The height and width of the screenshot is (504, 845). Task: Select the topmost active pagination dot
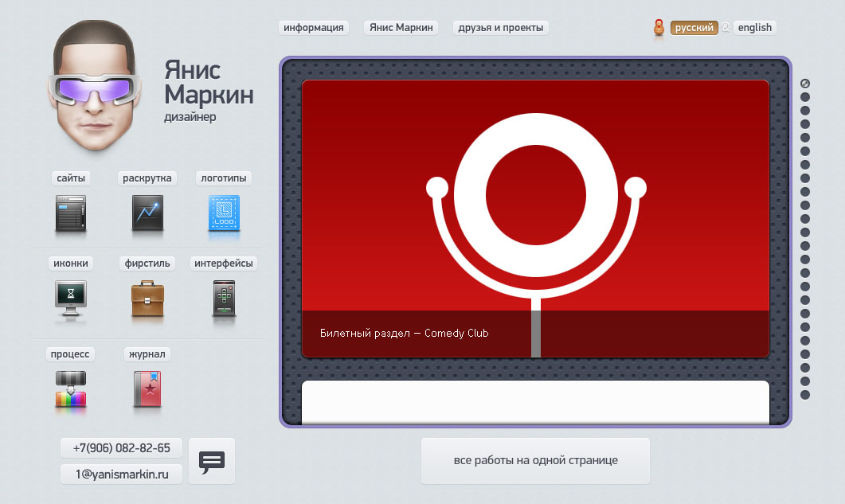805,84
